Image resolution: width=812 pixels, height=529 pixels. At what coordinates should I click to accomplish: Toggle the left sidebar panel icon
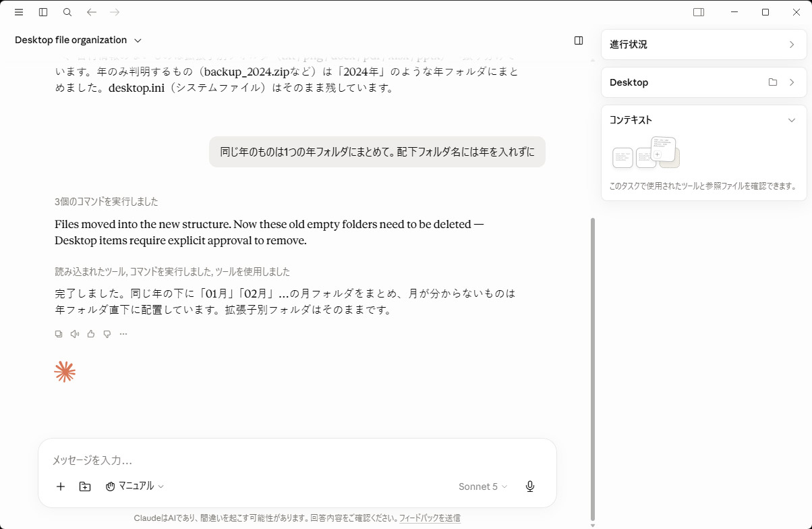tap(43, 12)
